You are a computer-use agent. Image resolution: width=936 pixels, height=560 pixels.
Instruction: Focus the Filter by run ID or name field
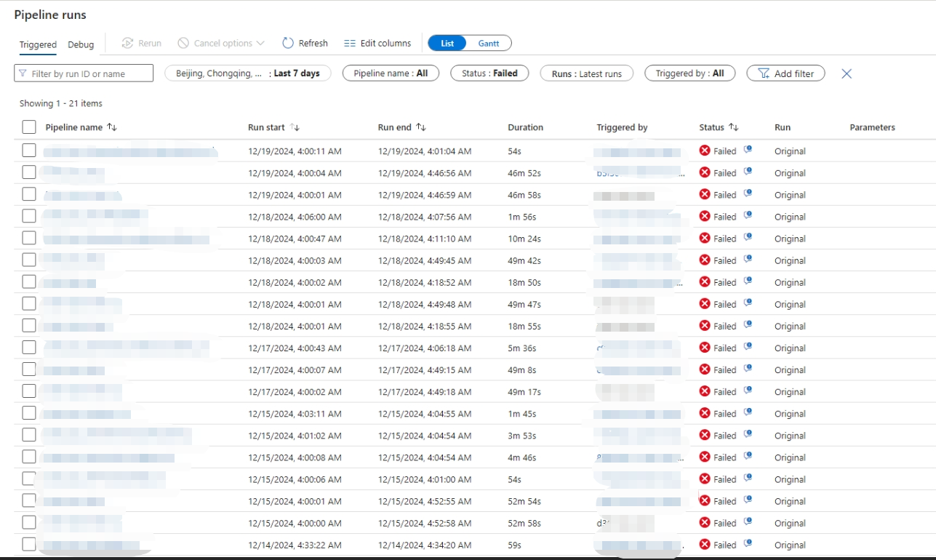click(x=84, y=73)
